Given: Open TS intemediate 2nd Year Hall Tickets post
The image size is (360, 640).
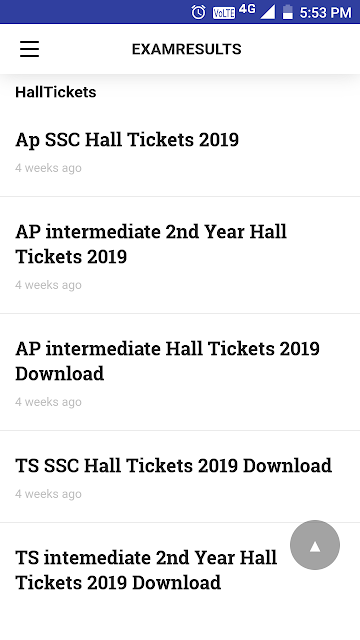Looking at the screenshot, I should pyautogui.click(x=146, y=570).
